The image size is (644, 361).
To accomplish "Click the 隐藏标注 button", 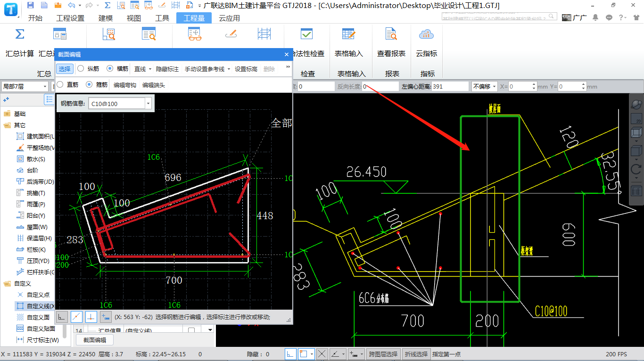I will coord(167,69).
